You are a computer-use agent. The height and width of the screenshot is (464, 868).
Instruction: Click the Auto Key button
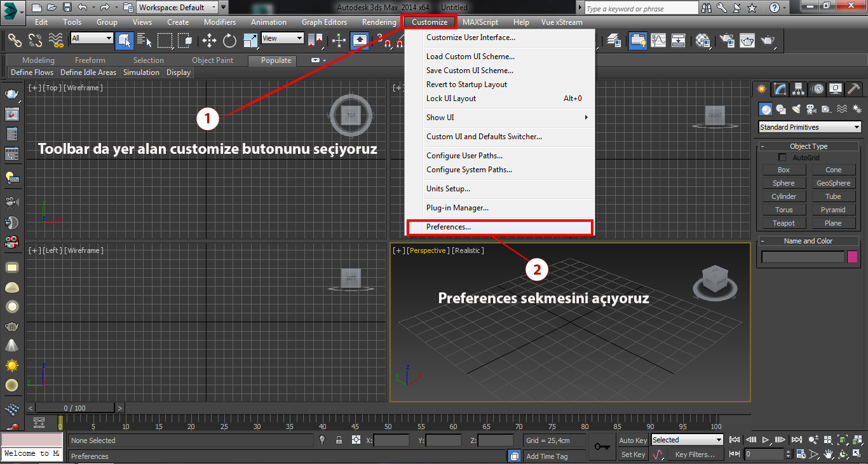632,440
